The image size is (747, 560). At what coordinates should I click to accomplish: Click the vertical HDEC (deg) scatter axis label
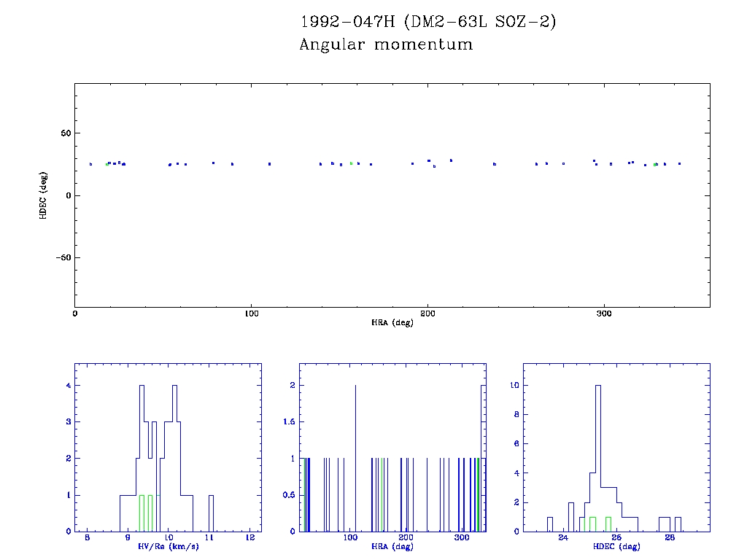43,195
